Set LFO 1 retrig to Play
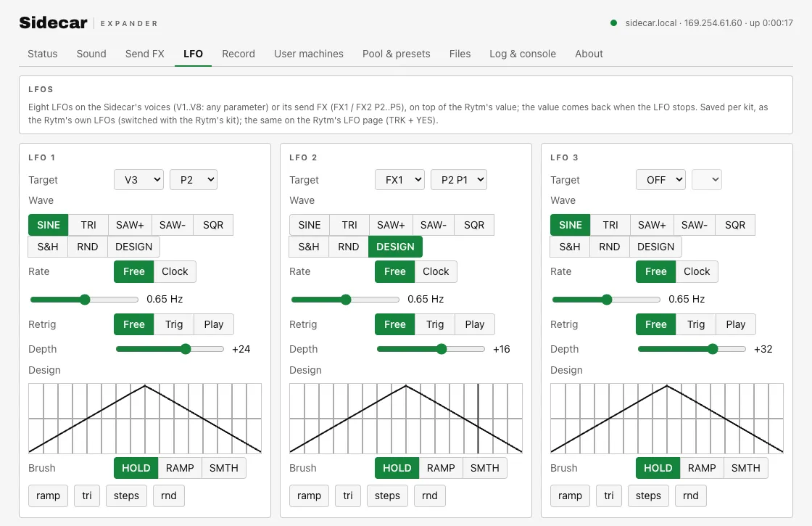 click(x=214, y=324)
